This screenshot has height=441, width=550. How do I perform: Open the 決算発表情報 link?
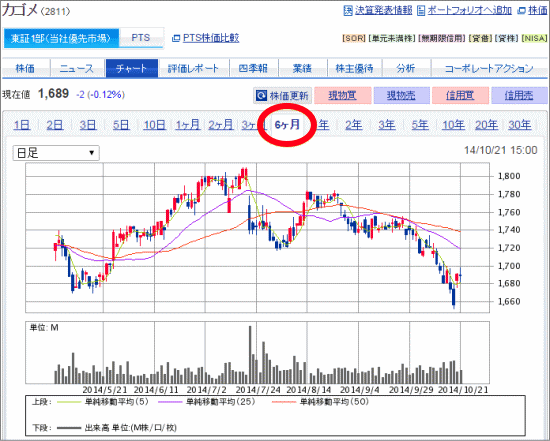pos(383,10)
